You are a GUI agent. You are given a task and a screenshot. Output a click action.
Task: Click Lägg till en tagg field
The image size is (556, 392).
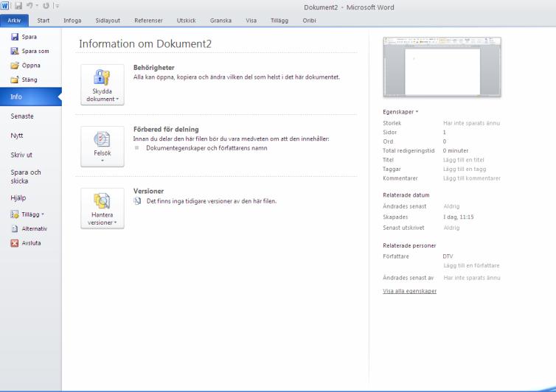465,169
